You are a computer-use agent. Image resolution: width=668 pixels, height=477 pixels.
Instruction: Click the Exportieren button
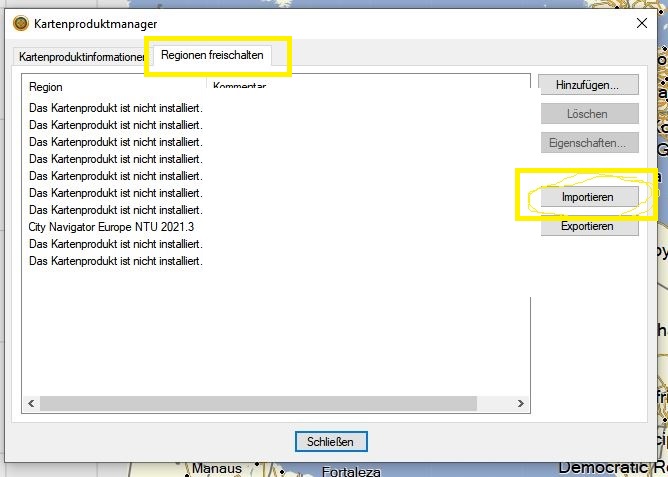[588, 226]
